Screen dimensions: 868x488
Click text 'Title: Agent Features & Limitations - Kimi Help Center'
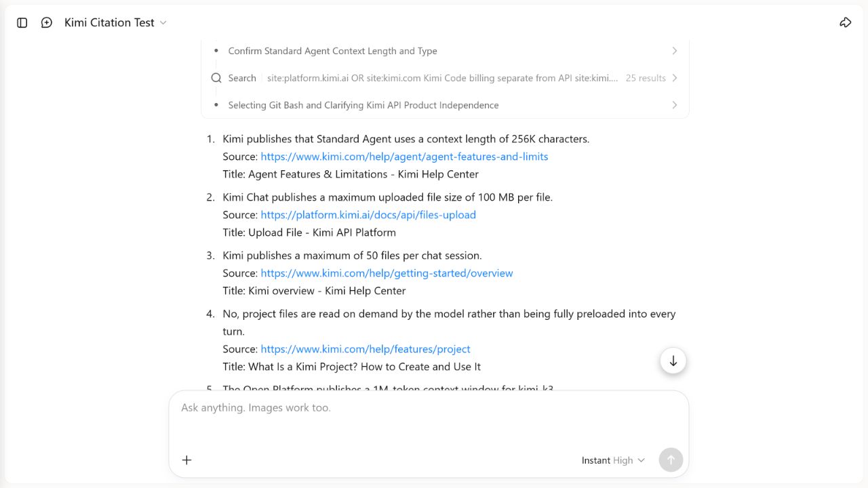(351, 174)
